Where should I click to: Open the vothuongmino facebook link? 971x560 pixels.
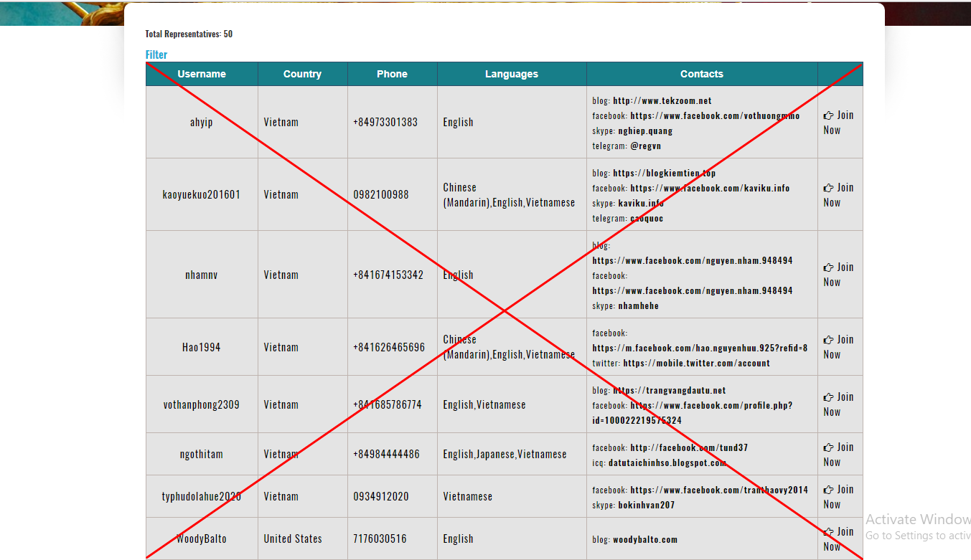pos(715,116)
